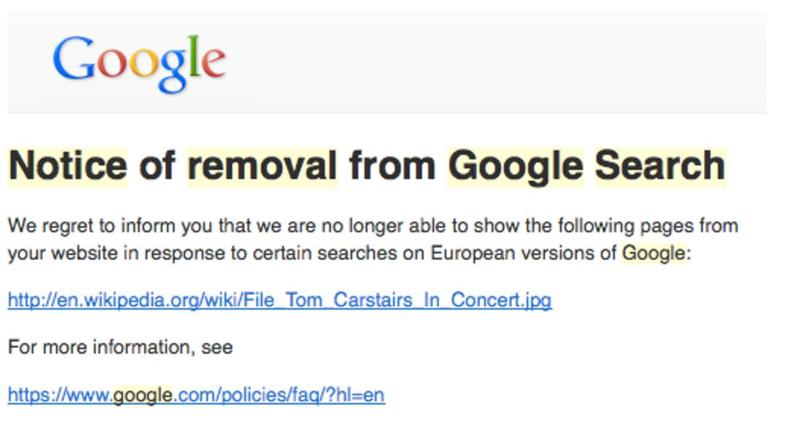Open the Google policies FAQ link
Image resolution: width=800 pixels, height=425 pixels.
196,395
